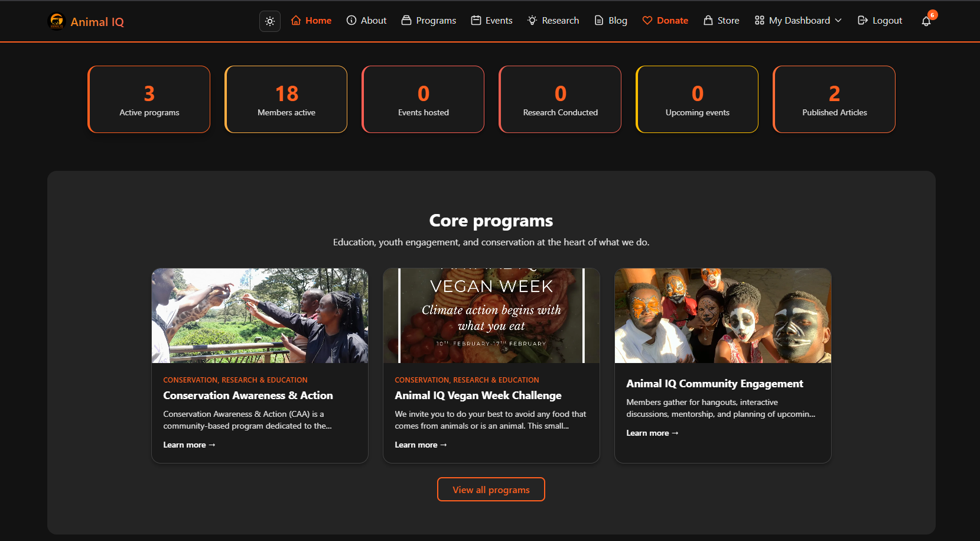Open the Community Engagement face-paint photo
Screen dimensions: 980x541
(x=723, y=316)
